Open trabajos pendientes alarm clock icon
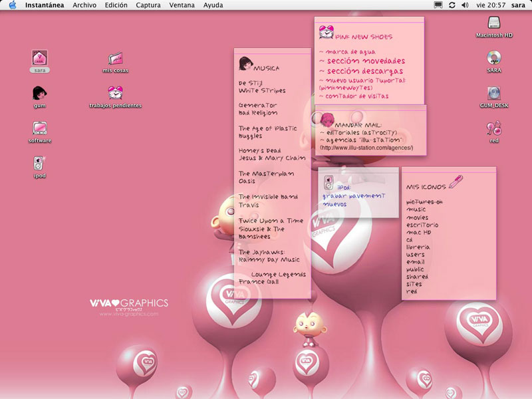The width and height of the screenshot is (532, 399). pos(115,94)
